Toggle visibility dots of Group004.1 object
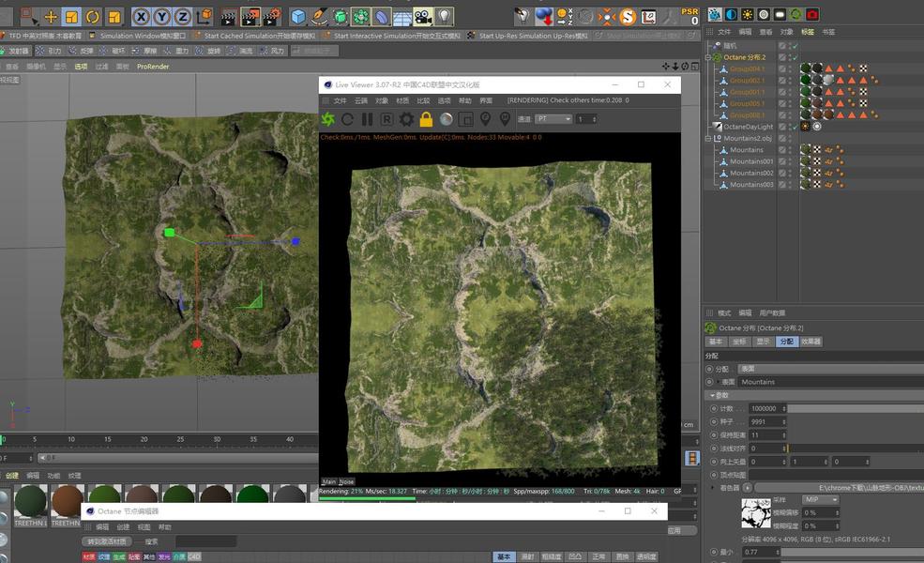924x563 pixels. (792, 68)
